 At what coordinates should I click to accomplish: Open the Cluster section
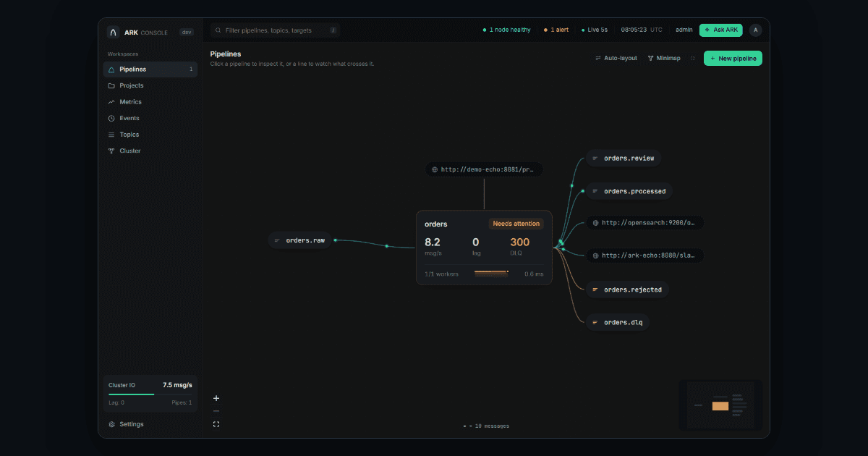pyautogui.click(x=150, y=151)
